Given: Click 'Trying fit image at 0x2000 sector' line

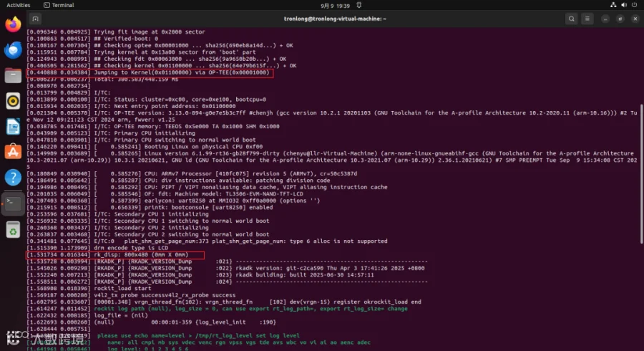Looking at the screenshot, I should coord(116,32).
